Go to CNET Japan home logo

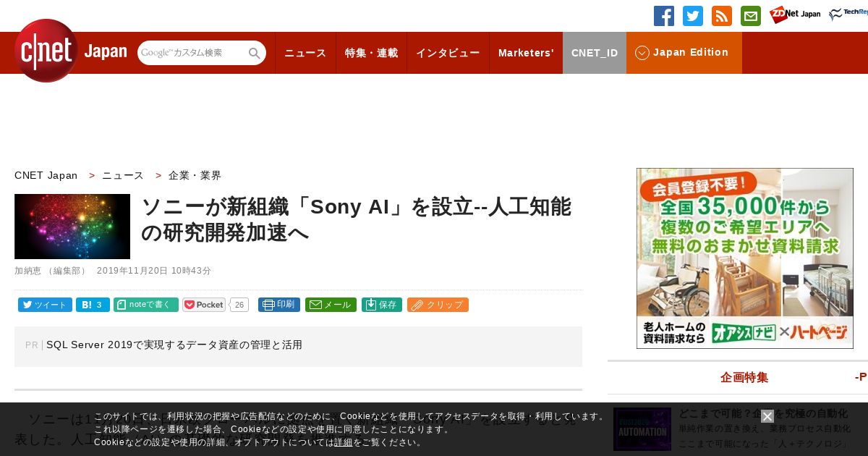(70, 51)
